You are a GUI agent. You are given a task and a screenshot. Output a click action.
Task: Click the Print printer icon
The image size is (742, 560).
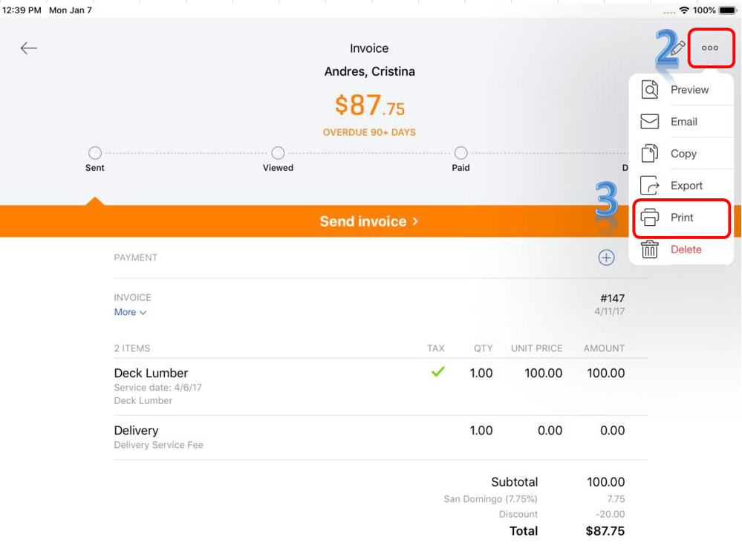(649, 218)
